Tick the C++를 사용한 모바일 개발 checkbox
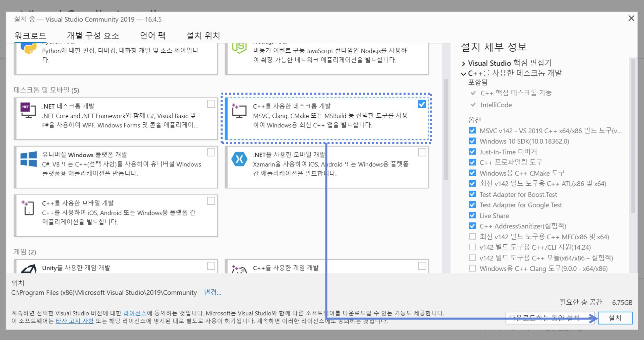Image resolution: width=644 pixels, height=340 pixels. coord(211,201)
